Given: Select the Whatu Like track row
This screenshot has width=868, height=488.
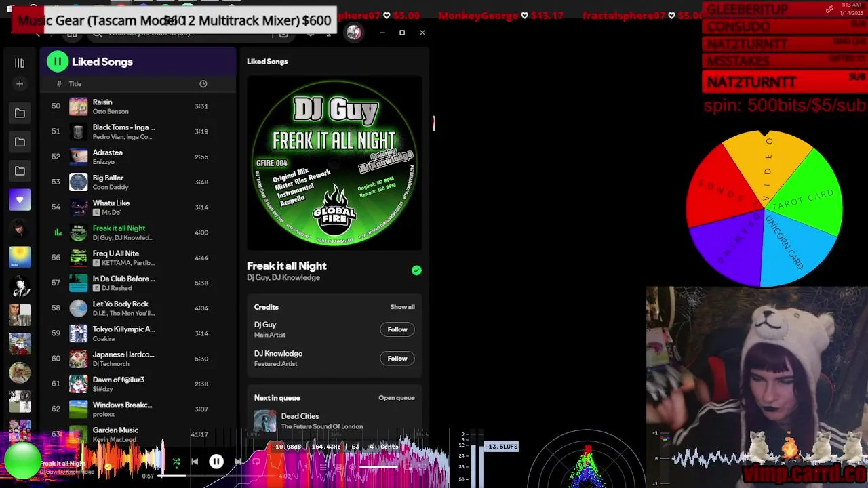Looking at the screenshot, I should (x=138, y=207).
